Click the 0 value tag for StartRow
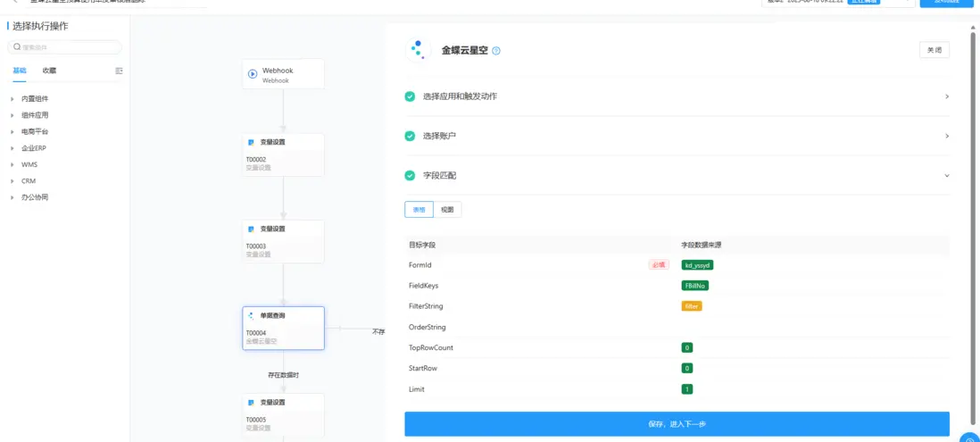The width and height of the screenshot is (980, 442). (687, 368)
